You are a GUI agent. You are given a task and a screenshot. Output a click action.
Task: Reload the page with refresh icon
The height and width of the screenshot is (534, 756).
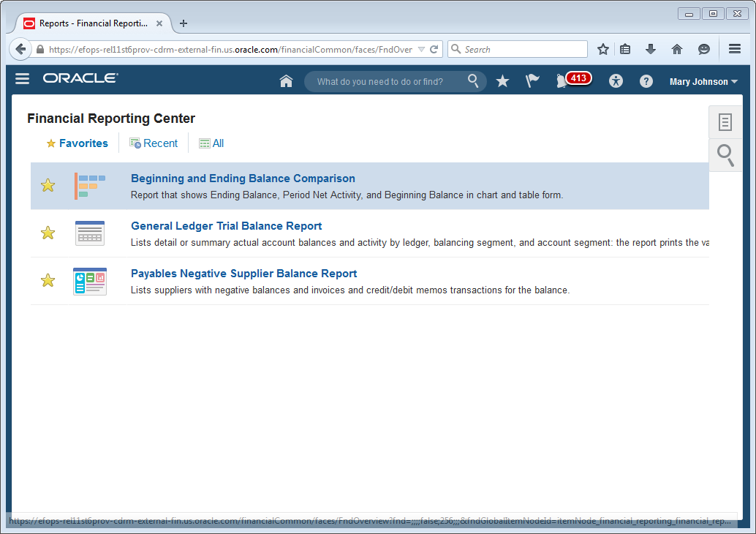pyautogui.click(x=434, y=49)
